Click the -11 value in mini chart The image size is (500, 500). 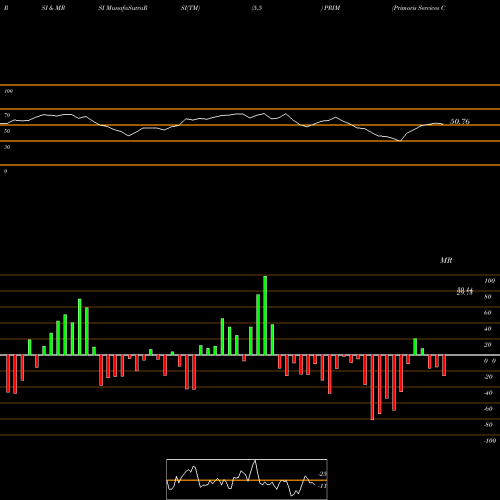tap(323, 486)
